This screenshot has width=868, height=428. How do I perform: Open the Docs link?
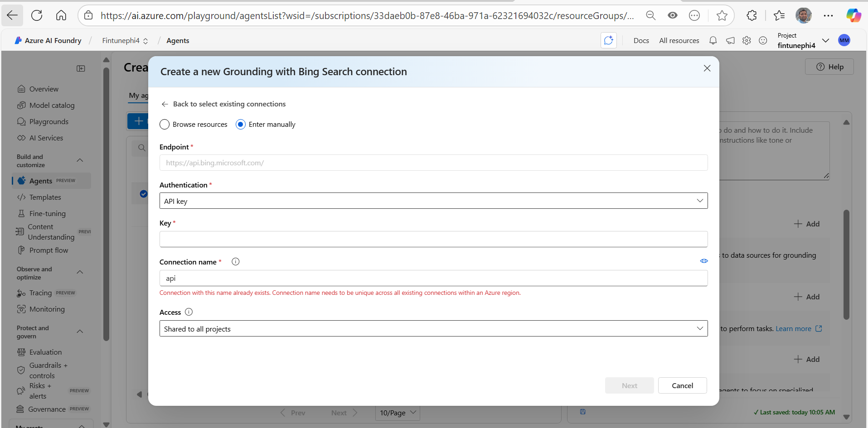pos(641,40)
